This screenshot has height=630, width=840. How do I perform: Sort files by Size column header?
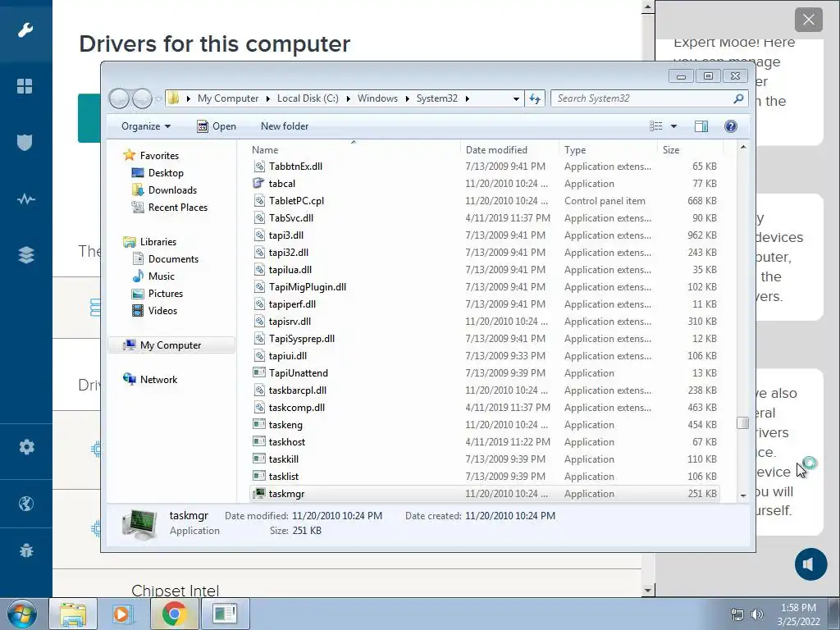pyautogui.click(x=690, y=150)
